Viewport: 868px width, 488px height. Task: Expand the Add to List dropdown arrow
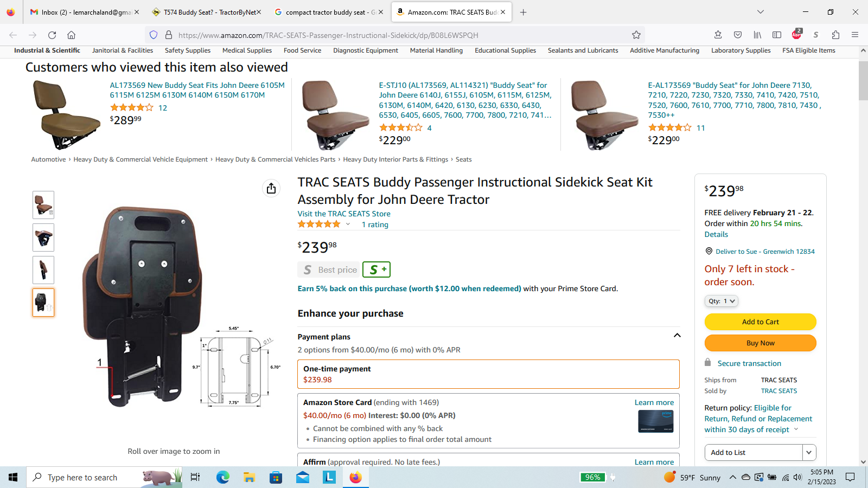point(809,452)
